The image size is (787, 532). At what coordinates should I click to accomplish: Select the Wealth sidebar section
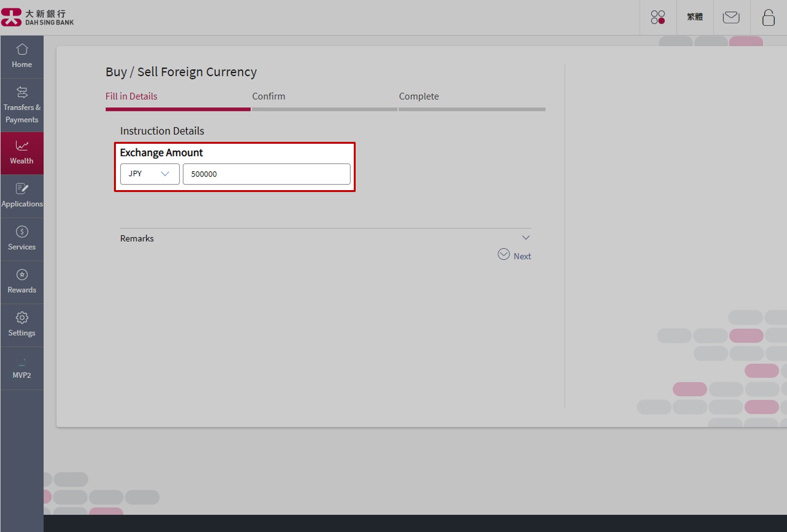pyautogui.click(x=22, y=153)
